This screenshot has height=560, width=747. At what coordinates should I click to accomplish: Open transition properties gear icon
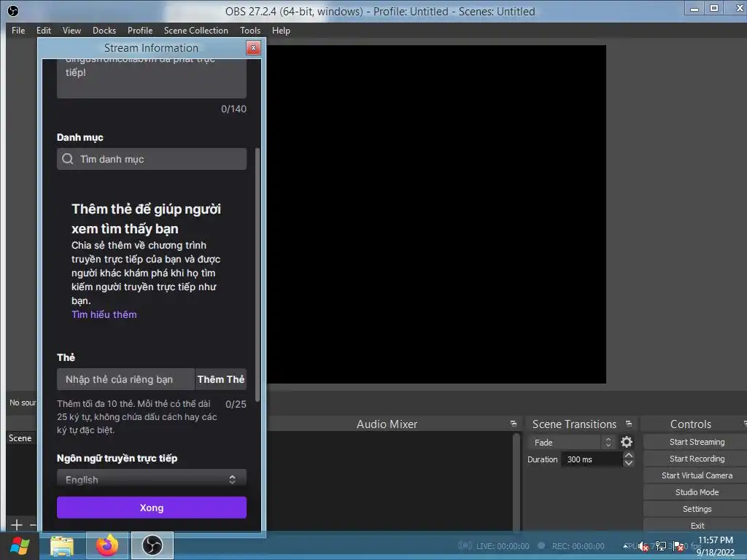[627, 443]
